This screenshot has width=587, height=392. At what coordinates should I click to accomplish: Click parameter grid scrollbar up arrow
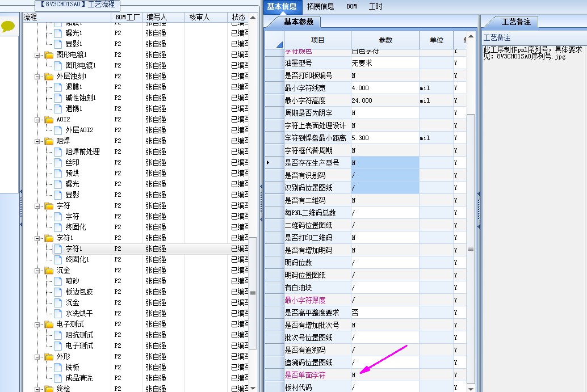(471, 36)
